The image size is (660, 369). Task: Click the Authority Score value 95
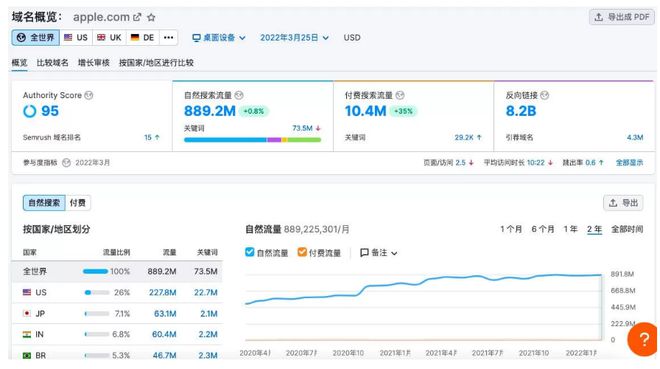click(x=50, y=111)
